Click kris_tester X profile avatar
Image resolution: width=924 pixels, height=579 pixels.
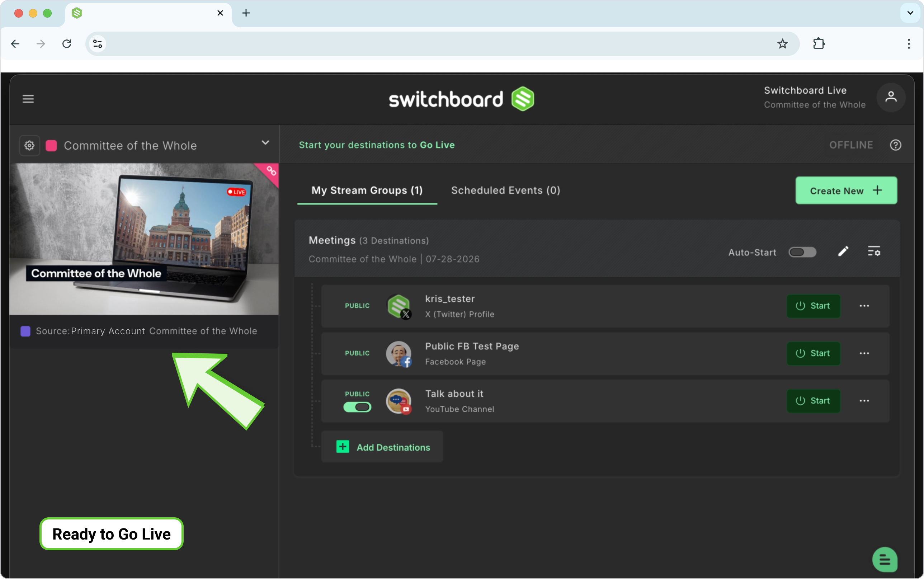399,306
